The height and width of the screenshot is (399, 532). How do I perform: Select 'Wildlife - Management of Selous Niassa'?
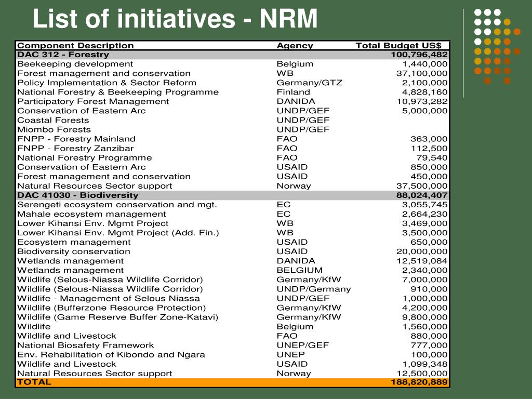109,299
